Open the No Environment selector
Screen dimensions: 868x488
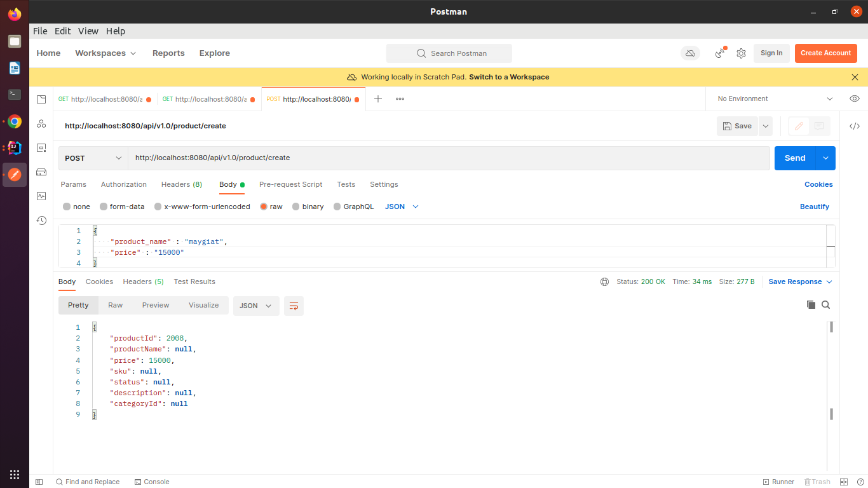(775, 98)
